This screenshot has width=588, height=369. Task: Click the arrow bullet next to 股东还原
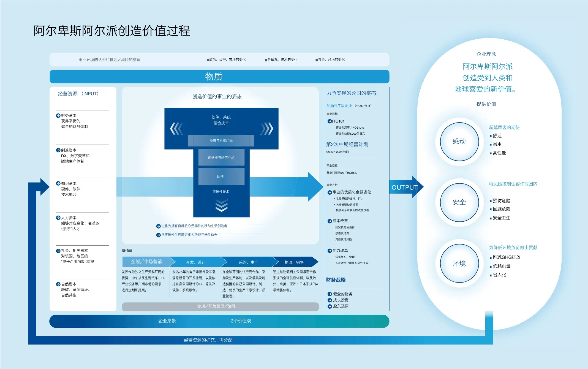(330, 306)
